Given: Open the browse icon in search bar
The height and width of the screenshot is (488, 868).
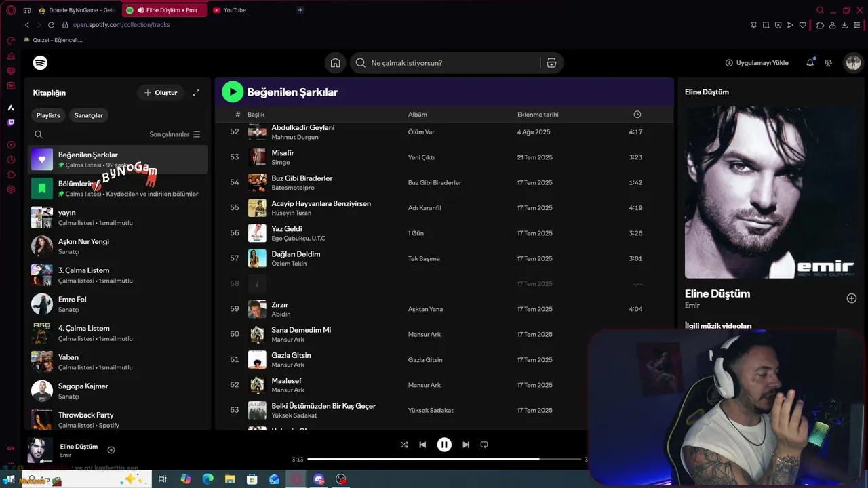Looking at the screenshot, I should pos(551,63).
